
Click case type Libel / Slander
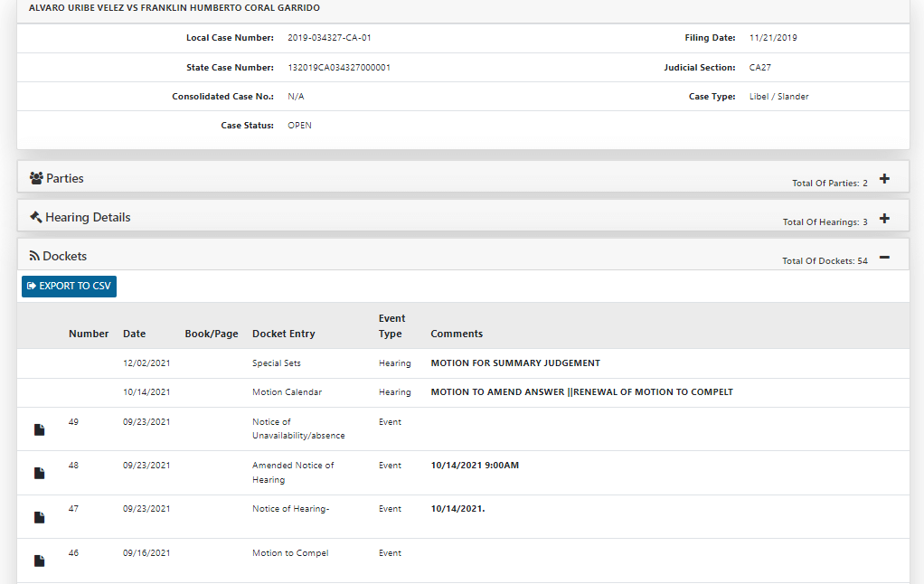(779, 97)
